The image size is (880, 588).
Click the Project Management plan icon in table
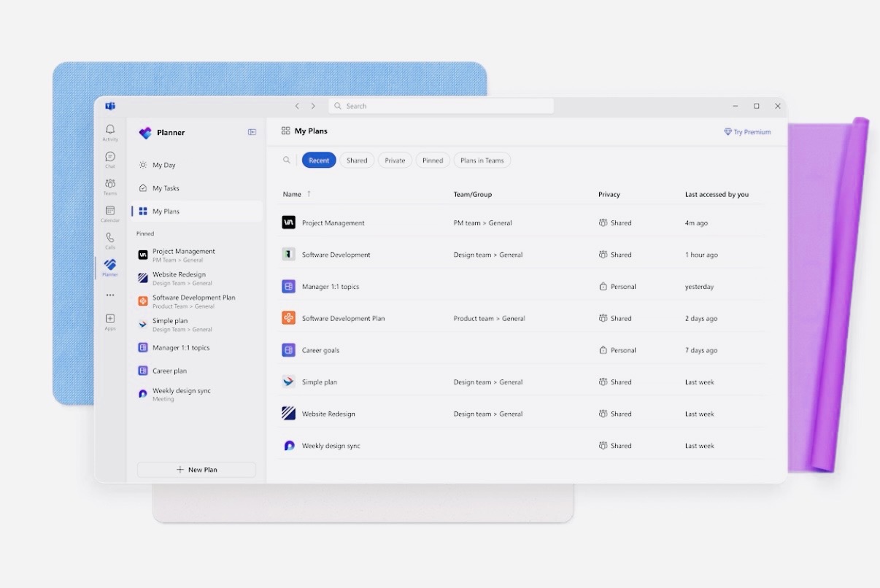tap(288, 223)
